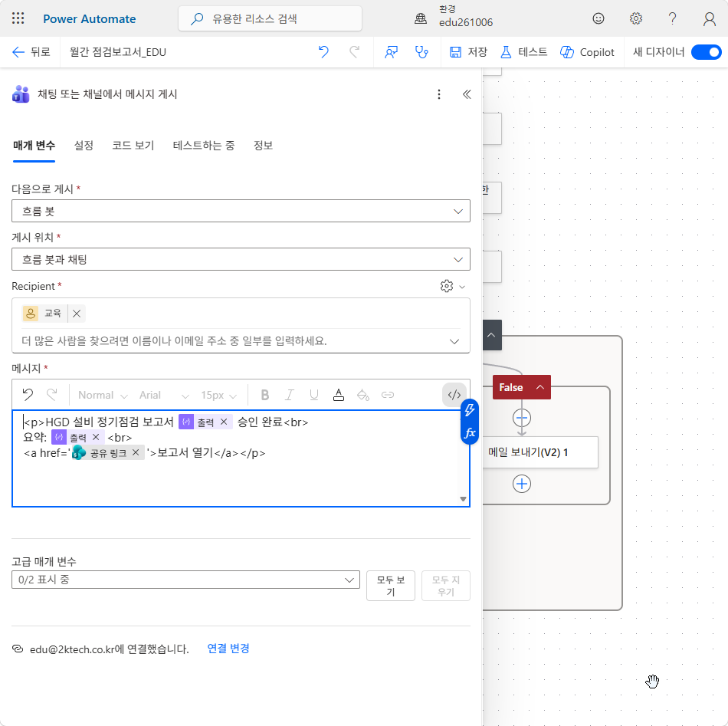
Task: Toggle the code view button
Action: point(454,395)
